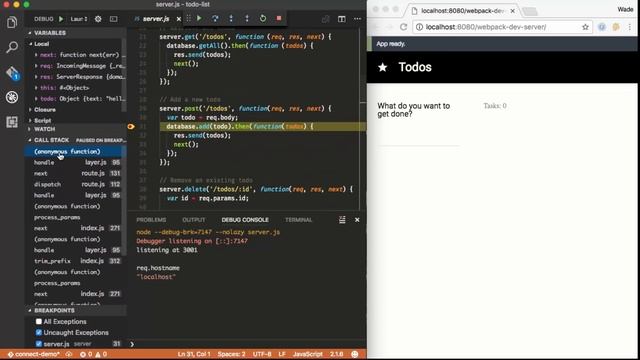Collapse the VARIABLES section
640x360 pixels.
[x=50, y=33]
